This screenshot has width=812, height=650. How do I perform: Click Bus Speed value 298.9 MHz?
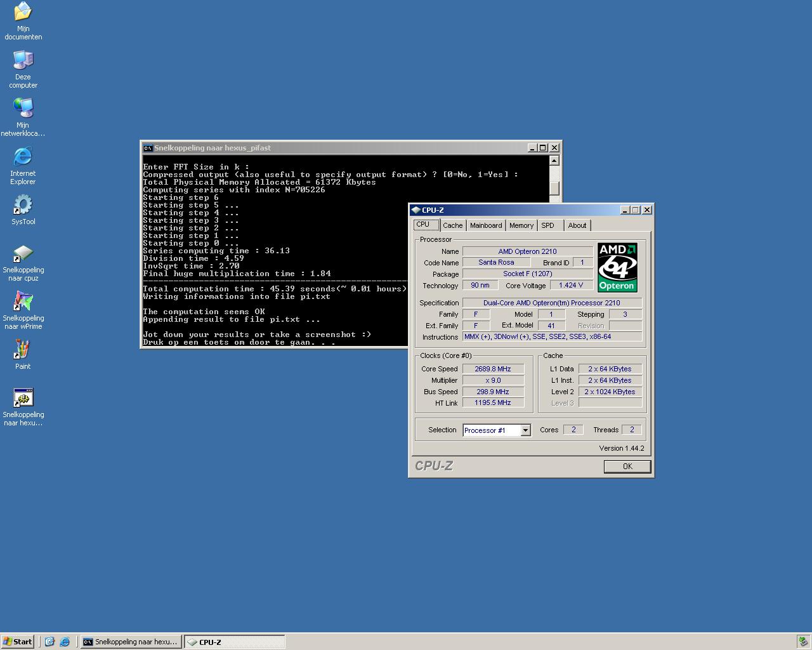tap(493, 392)
